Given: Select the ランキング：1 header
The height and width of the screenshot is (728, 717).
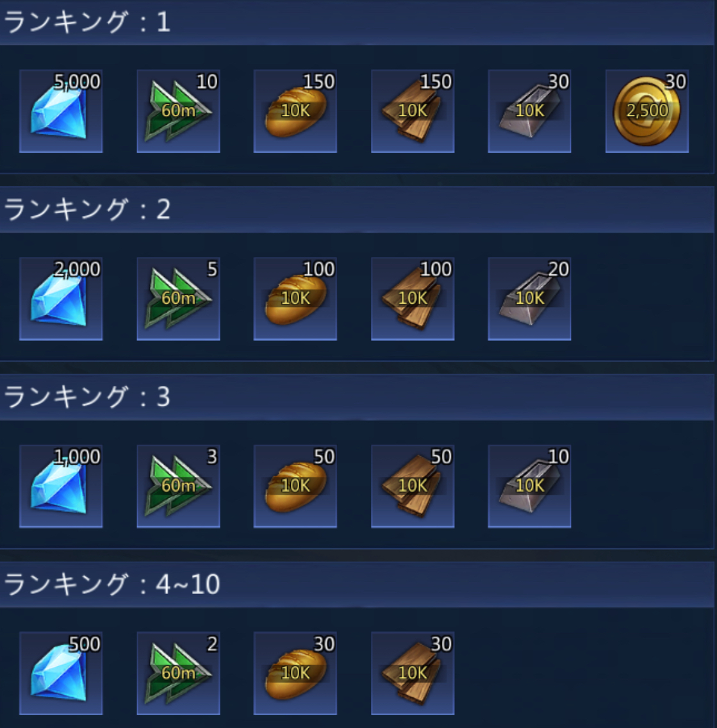Looking at the screenshot, I should (x=358, y=22).
